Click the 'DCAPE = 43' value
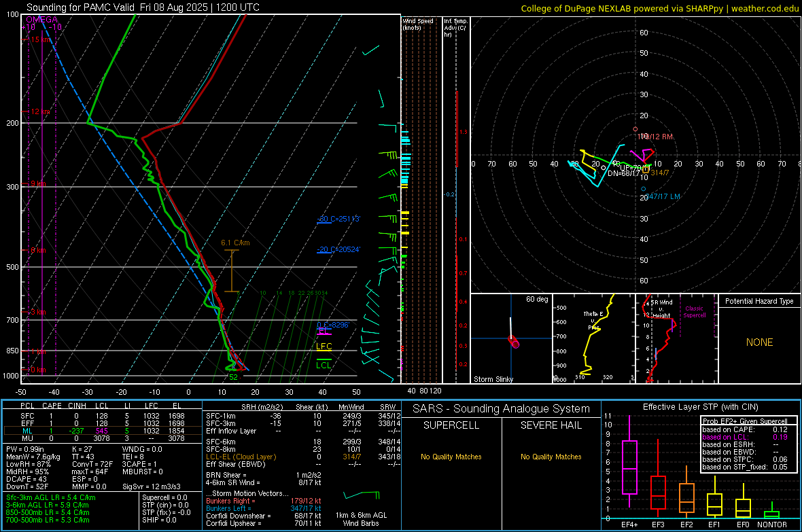The image size is (802, 532). [x=27, y=479]
